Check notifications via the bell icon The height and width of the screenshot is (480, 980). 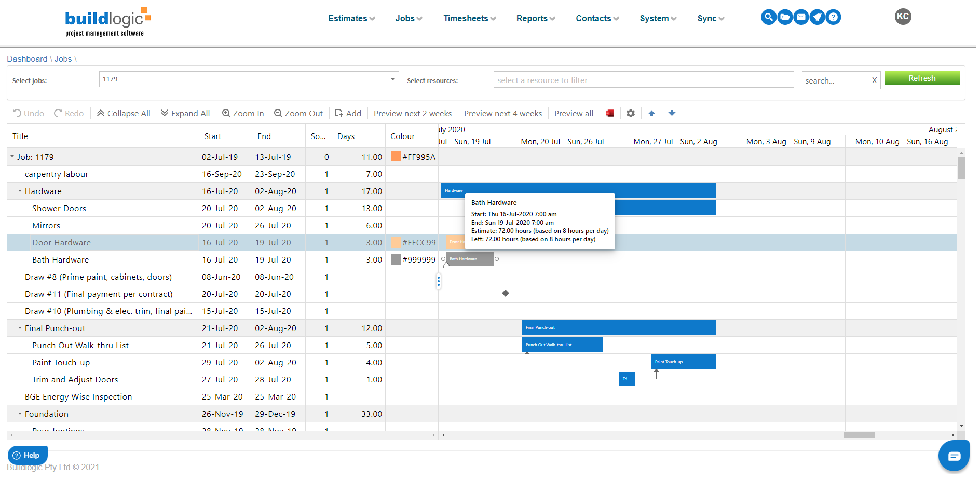(817, 17)
